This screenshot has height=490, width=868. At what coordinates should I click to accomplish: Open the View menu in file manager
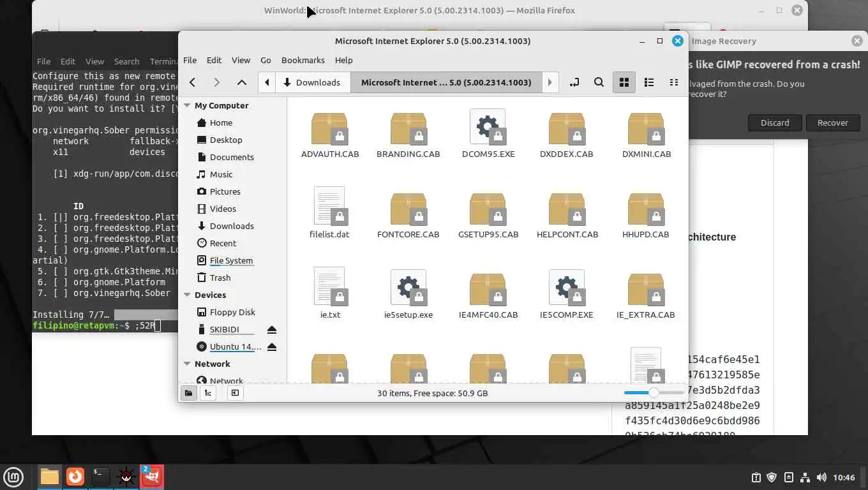241,60
